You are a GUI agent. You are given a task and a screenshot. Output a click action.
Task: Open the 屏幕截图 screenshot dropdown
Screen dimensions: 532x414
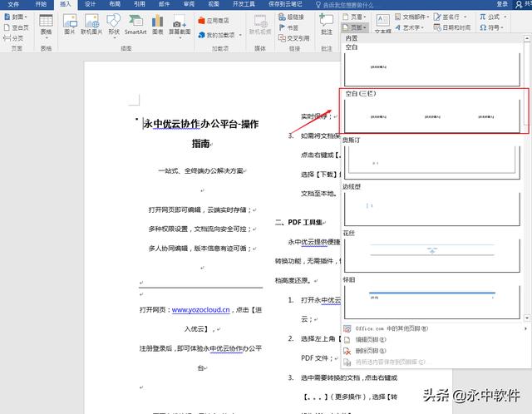179,32
